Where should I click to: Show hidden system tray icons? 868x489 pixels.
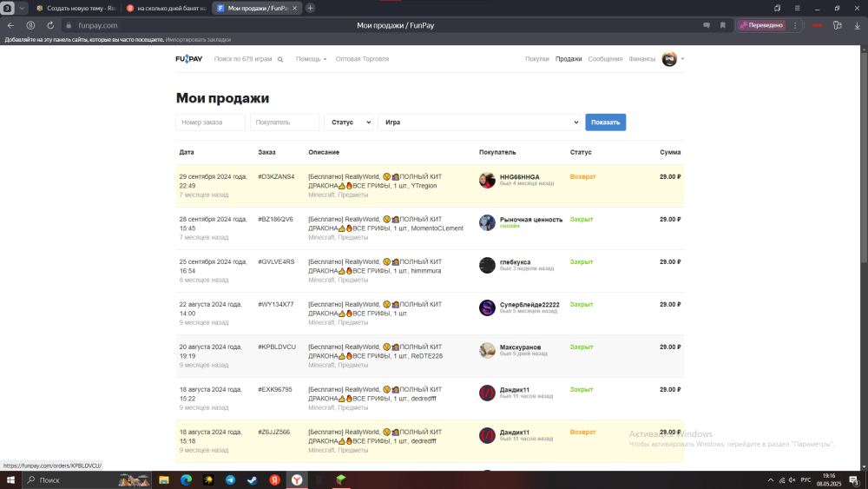pos(771,480)
